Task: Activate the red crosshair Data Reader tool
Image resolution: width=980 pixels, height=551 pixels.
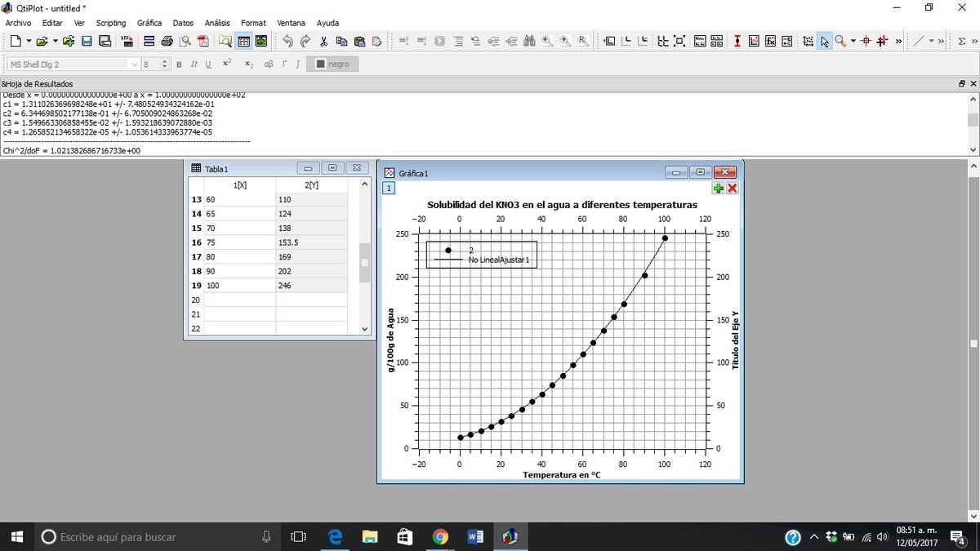Action: pos(866,41)
